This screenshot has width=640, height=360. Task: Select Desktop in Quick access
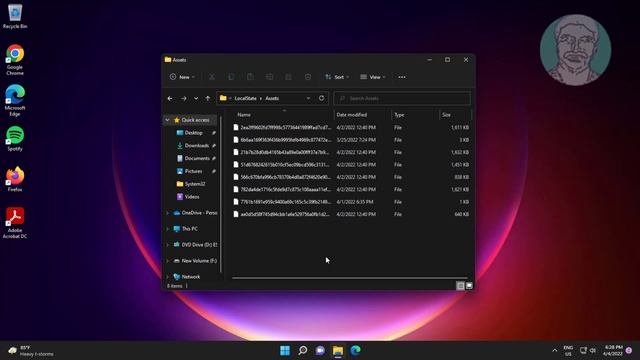193,133
